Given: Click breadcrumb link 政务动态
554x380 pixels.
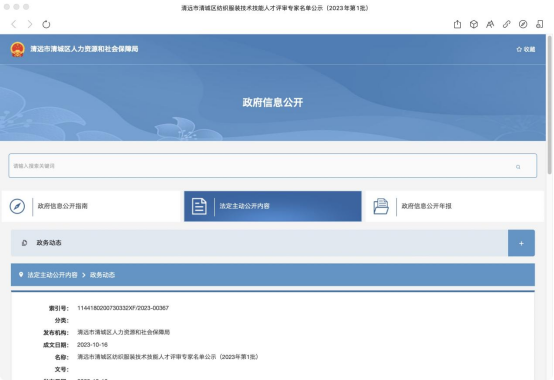Looking at the screenshot, I should (102, 275).
